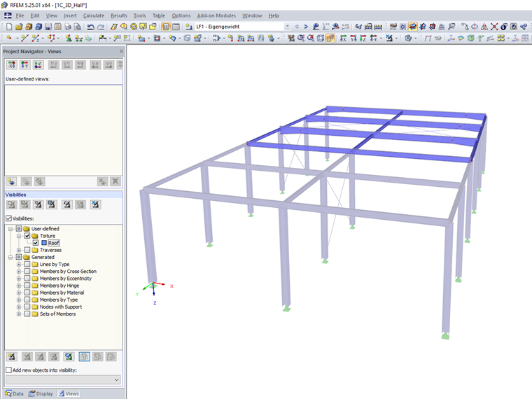Open the Add-on Modules menu

tap(216, 15)
